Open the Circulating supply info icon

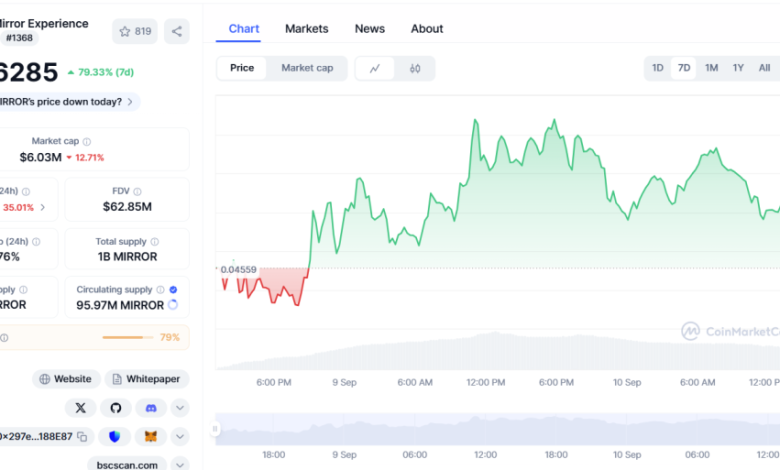pos(160,289)
